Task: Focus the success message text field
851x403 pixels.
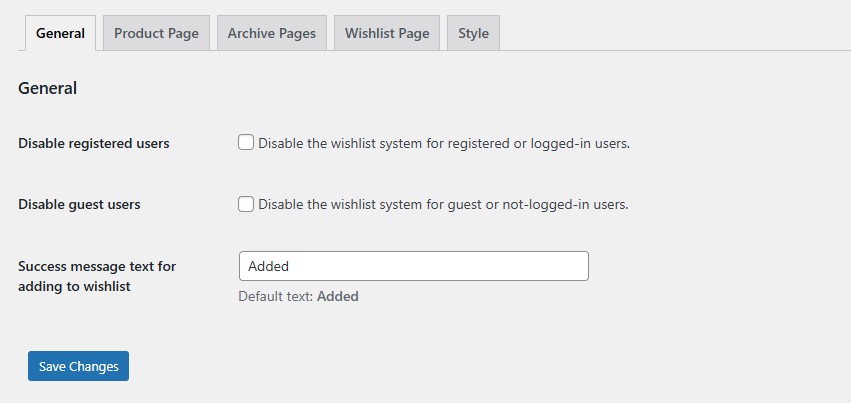Action: (413, 266)
